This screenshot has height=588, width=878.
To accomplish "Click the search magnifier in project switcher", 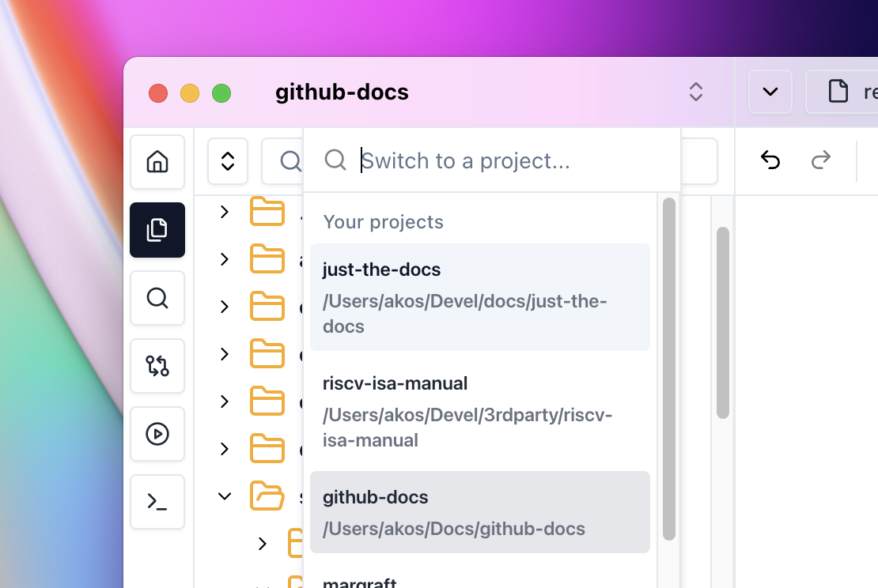I will pos(335,160).
